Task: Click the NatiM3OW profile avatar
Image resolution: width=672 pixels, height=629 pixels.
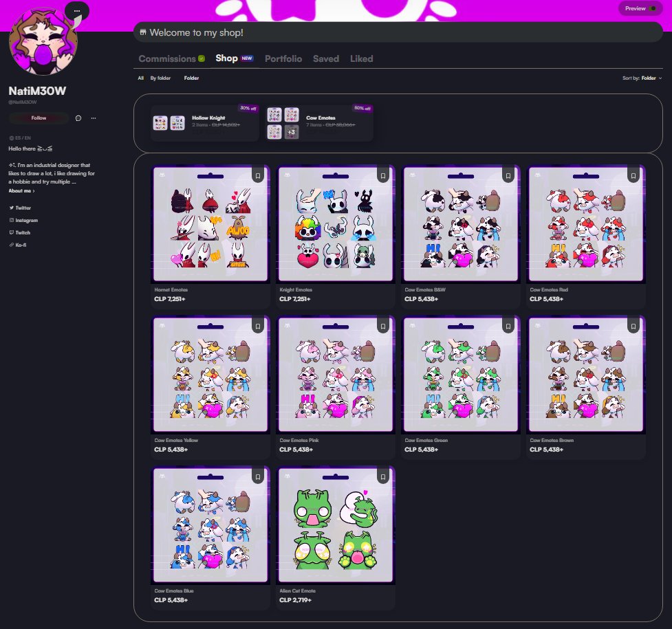Action: point(43,41)
